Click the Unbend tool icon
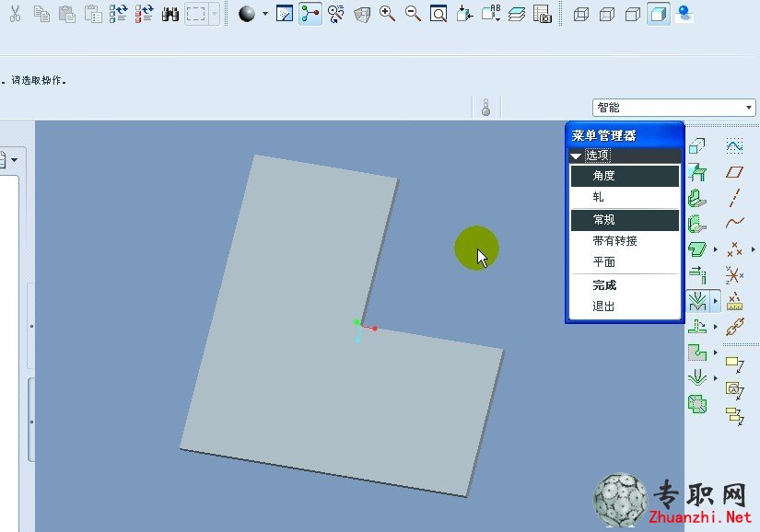The width and height of the screenshot is (760, 532). (697, 327)
